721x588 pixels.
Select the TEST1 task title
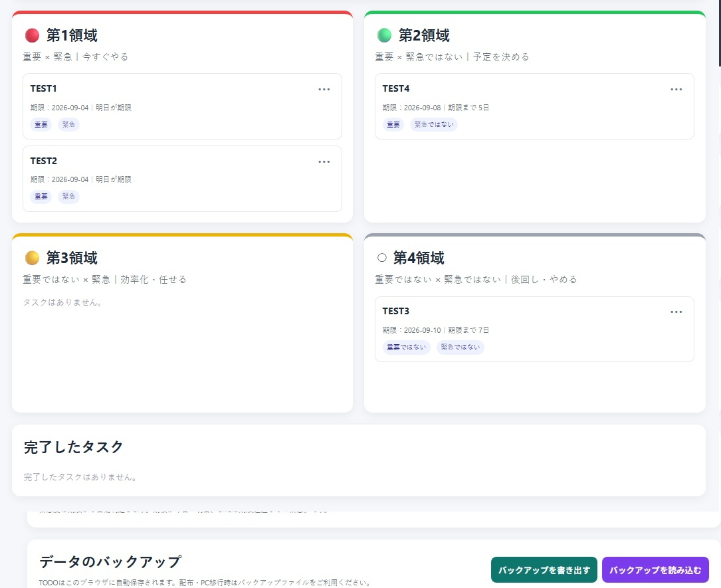(43, 88)
